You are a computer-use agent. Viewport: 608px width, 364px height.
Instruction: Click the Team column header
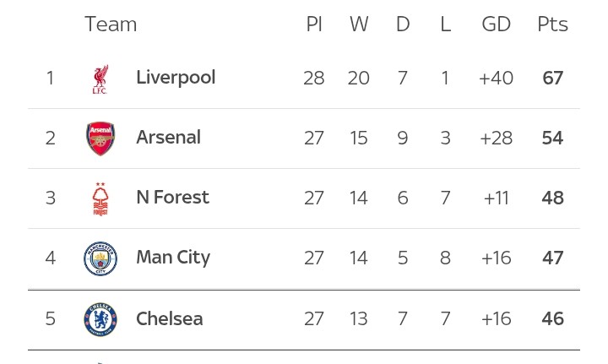[111, 24]
